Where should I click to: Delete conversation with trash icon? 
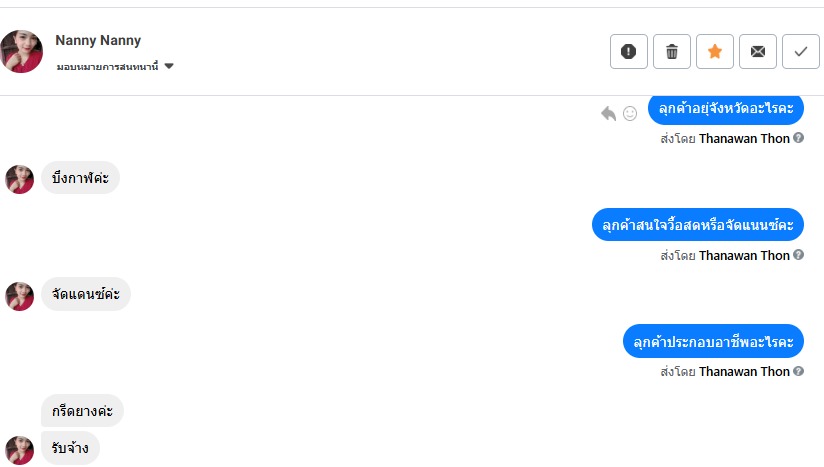click(x=672, y=52)
